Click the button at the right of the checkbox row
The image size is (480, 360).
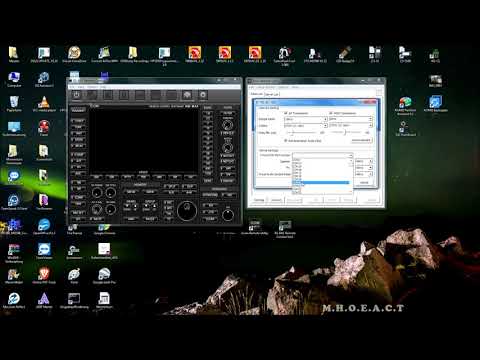click(361, 140)
